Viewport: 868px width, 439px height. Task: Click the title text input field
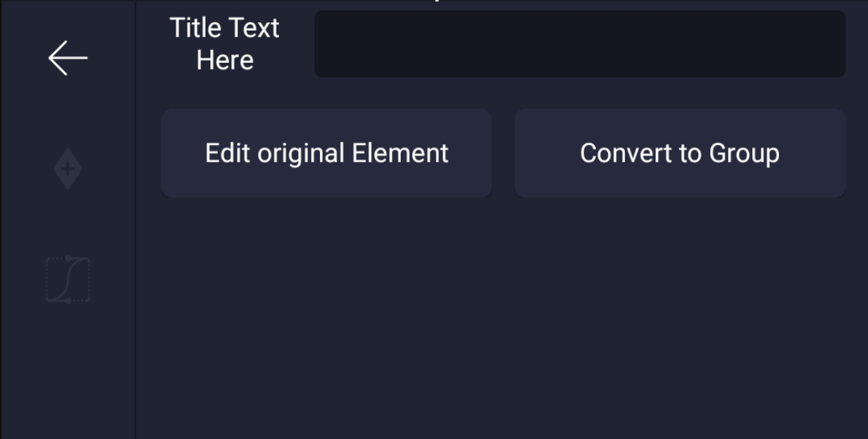pos(579,44)
